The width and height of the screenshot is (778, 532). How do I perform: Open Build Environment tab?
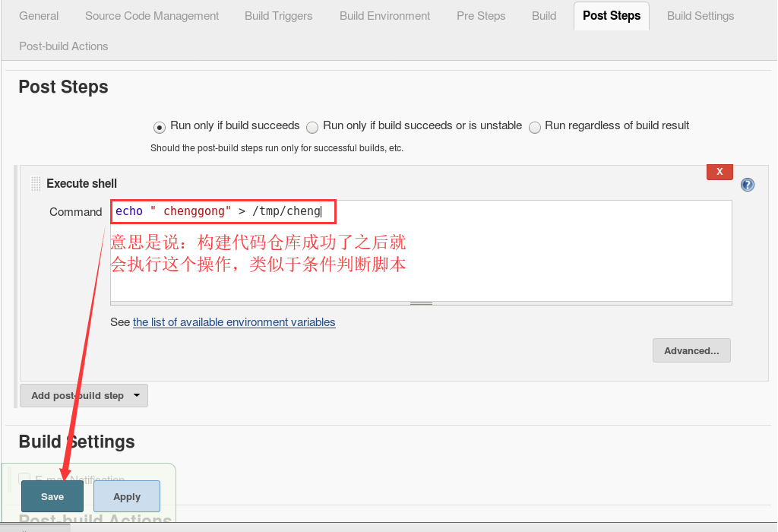pos(384,16)
